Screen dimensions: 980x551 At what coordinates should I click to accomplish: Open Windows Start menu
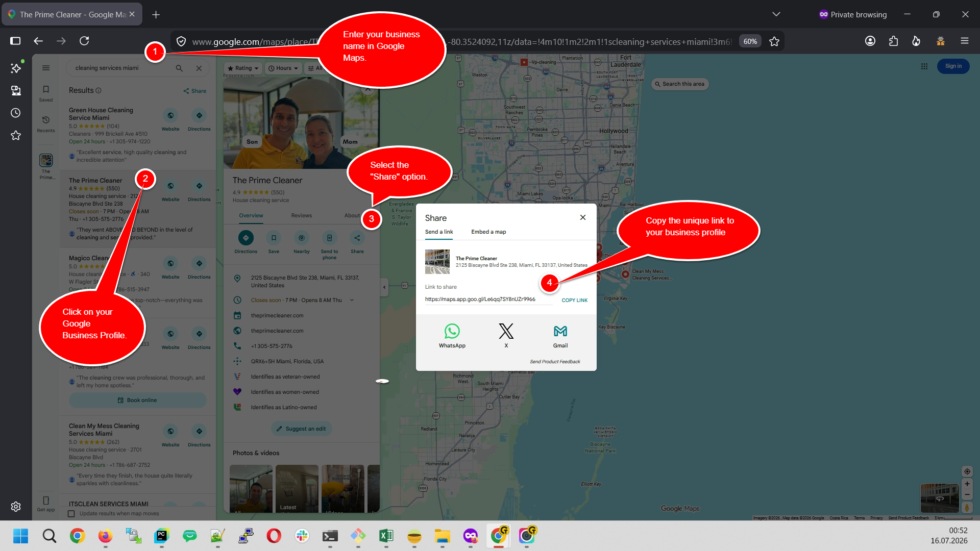pos(21,536)
